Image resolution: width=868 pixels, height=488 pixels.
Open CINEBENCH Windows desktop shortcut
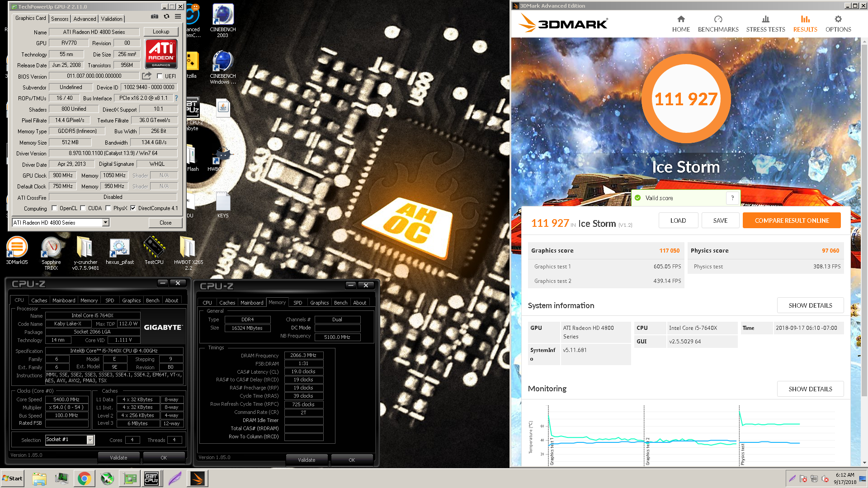point(222,67)
